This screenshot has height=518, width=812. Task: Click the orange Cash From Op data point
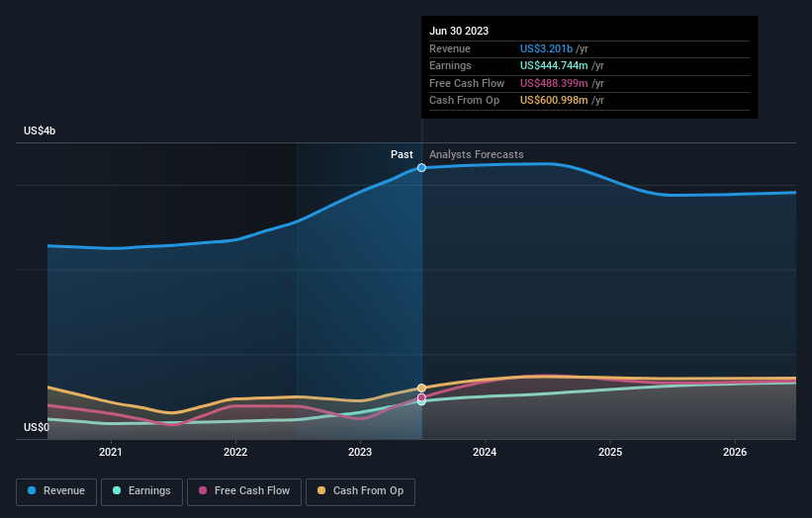click(421, 388)
